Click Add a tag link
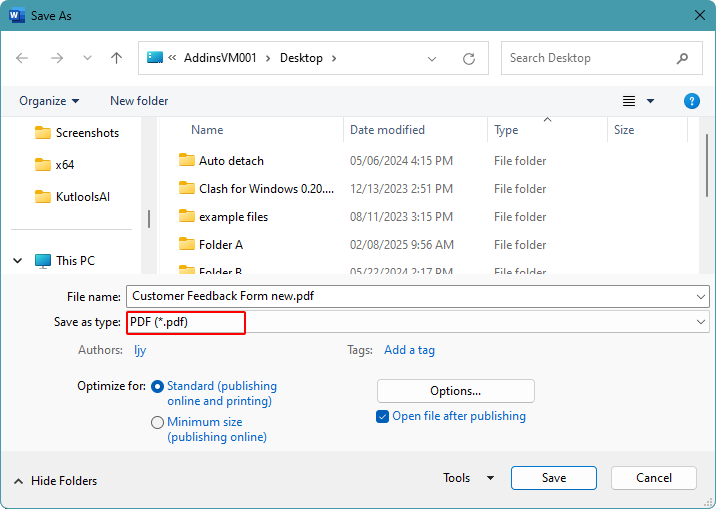Viewport: 716px width, 509px height. click(409, 350)
